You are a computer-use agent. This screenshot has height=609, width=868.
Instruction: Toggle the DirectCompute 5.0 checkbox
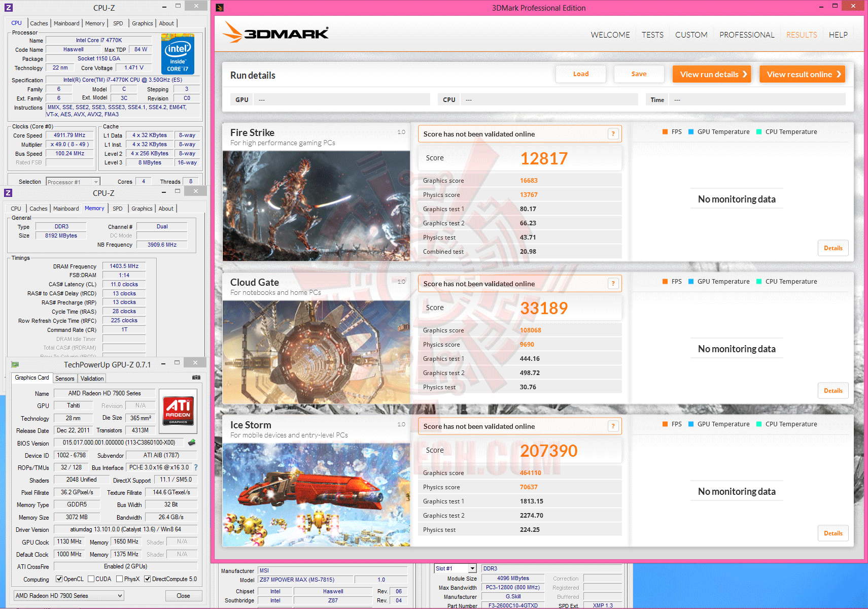pyautogui.click(x=147, y=579)
